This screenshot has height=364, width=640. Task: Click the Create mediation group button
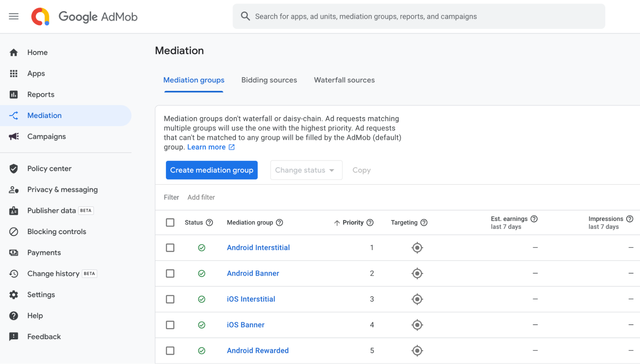[x=211, y=170]
